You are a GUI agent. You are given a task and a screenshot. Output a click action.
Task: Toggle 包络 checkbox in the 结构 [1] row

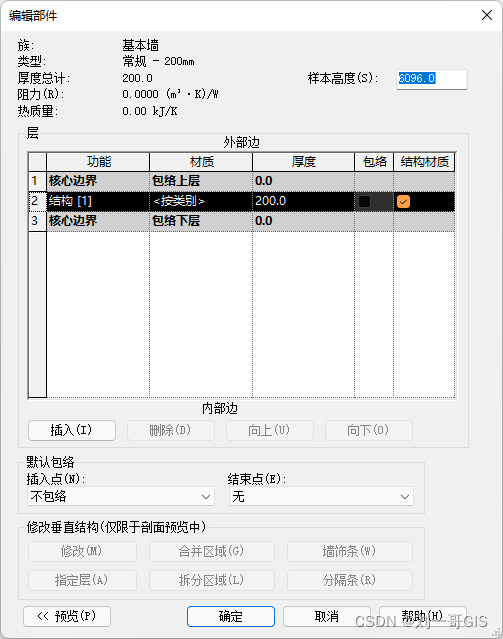click(x=364, y=201)
